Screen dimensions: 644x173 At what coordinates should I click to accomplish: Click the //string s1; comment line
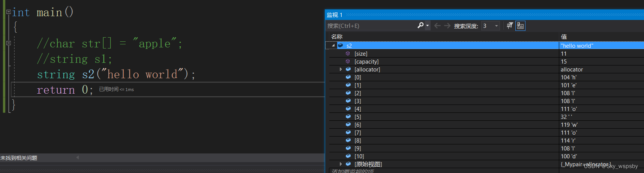(x=74, y=59)
